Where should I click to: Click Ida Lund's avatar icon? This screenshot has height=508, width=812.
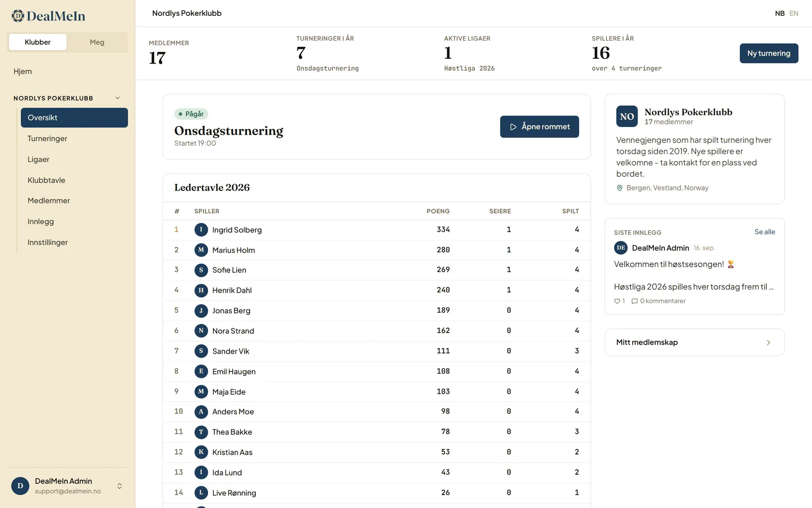coord(201,472)
